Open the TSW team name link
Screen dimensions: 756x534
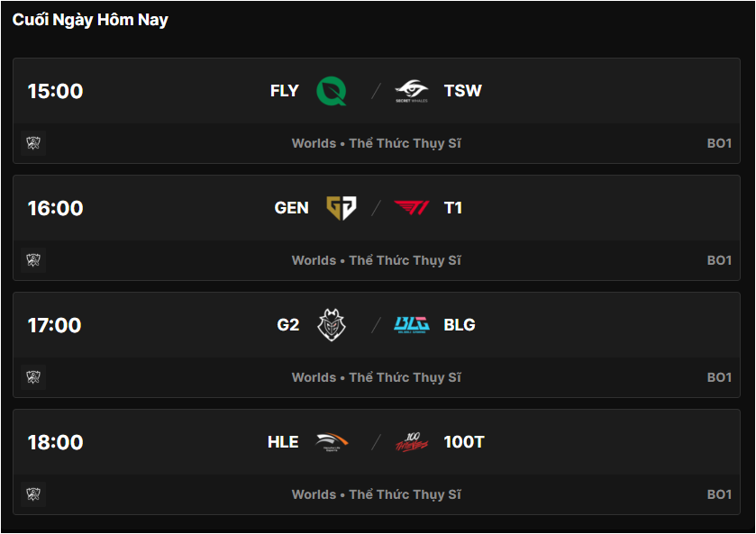pos(462,91)
